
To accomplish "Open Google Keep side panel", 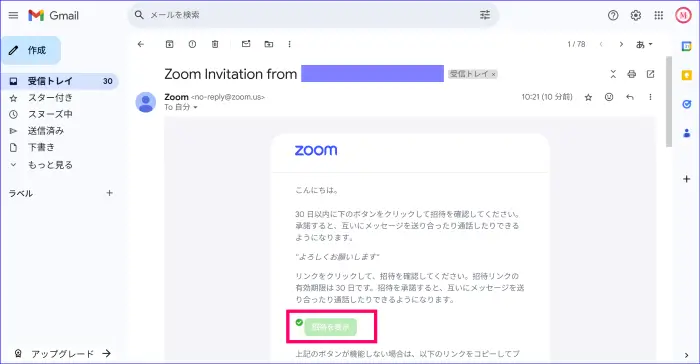I will (x=687, y=75).
